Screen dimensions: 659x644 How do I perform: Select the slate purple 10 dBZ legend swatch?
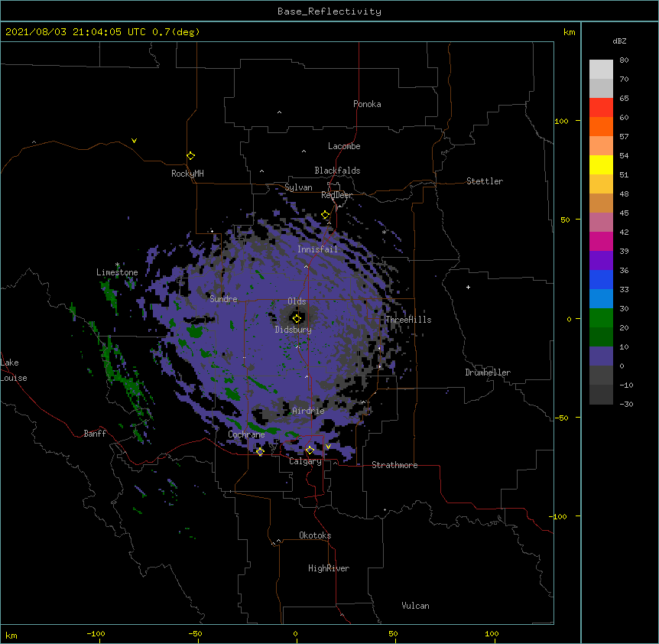tap(601, 356)
